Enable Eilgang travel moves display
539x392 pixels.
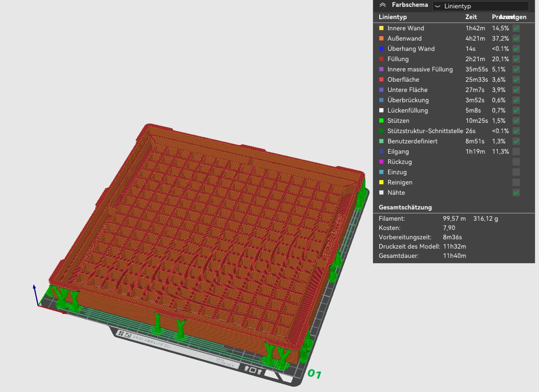(x=516, y=152)
